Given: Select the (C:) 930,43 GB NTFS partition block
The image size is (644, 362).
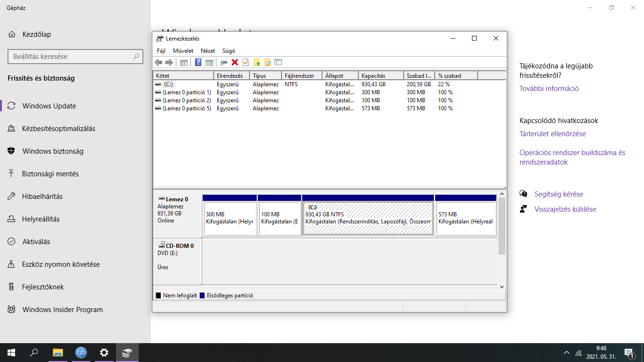Looking at the screenshot, I should [x=368, y=214].
